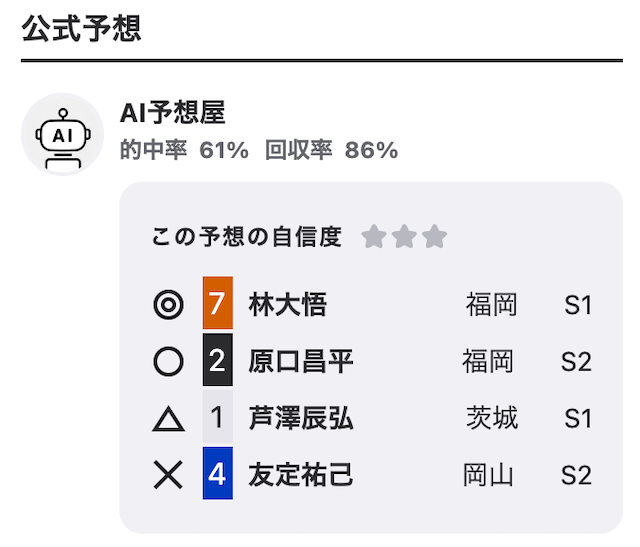The image size is (640, 547).
Task: Open racer 芦澤辰弘 profile
Action: click(301, 418)
